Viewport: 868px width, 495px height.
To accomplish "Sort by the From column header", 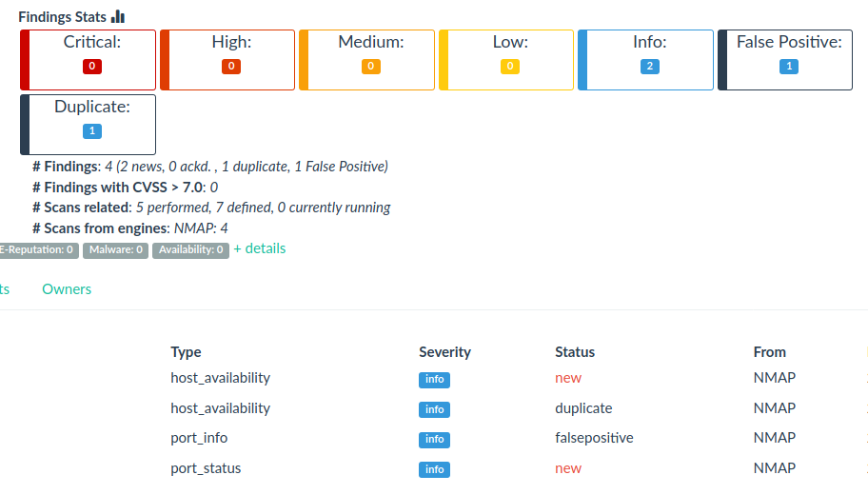I will [769, 352].
